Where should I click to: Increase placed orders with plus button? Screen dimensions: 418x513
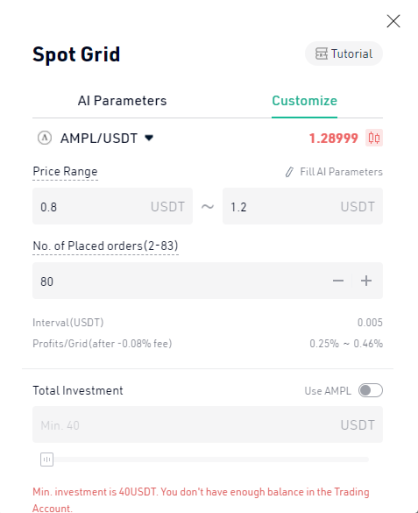pyautogui.click(x=366, y=281)
